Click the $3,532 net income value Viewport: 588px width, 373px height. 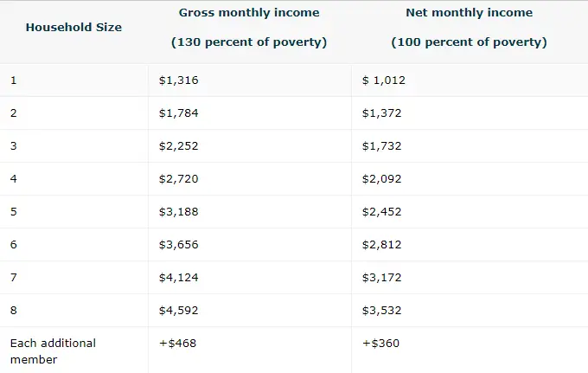pos(382,311)
